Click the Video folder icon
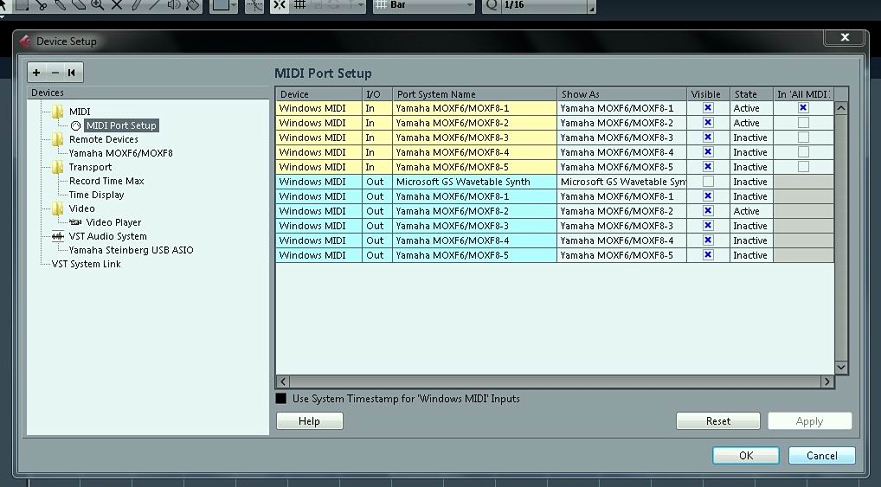Viewport: 881px width, 487px height. click(x=57, y=208)
